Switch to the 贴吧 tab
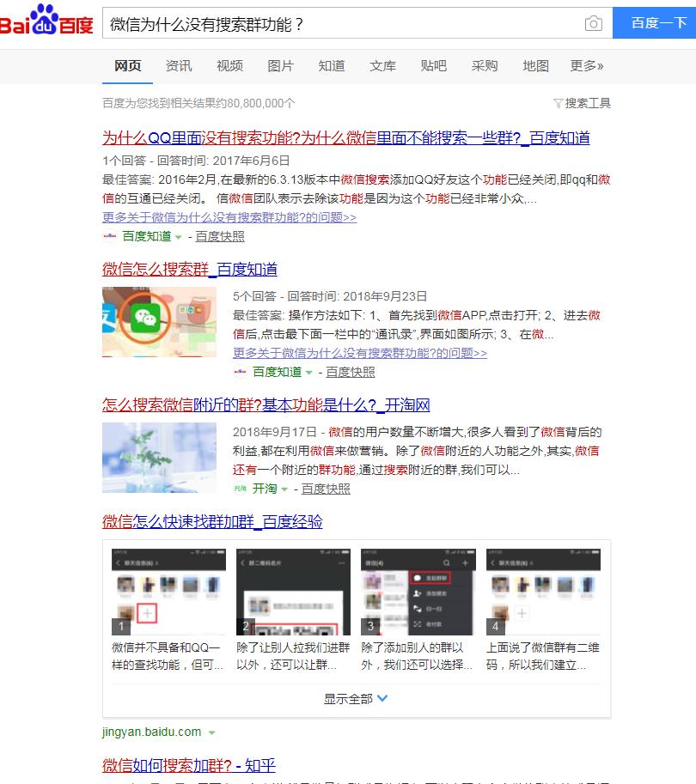The image size is (696, 784). tap(434, 64)
